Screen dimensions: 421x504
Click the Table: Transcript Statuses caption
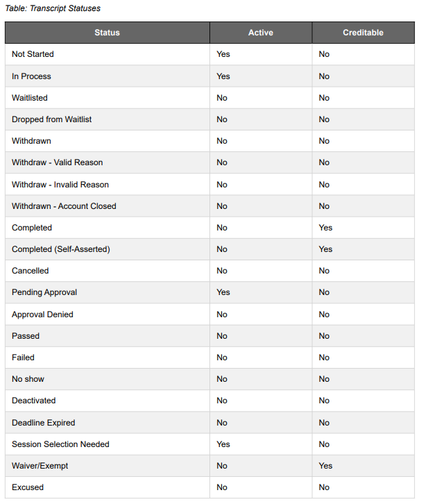coord(53,8)
